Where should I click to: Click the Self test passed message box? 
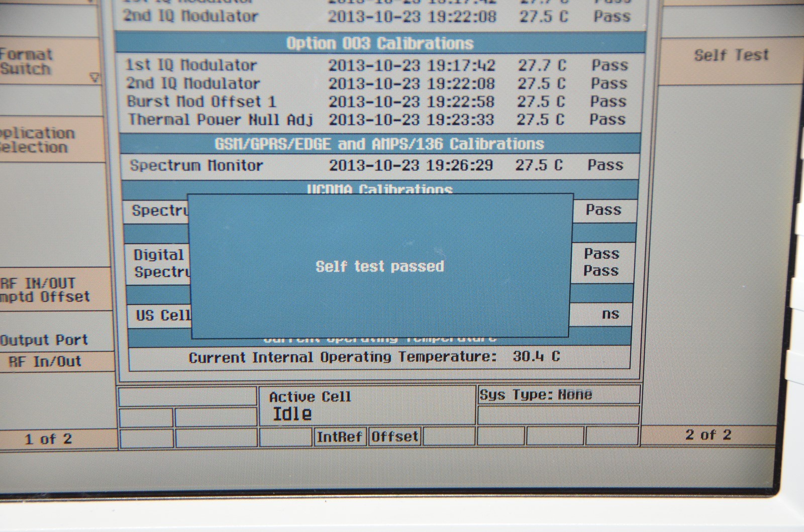pos(380,266)
